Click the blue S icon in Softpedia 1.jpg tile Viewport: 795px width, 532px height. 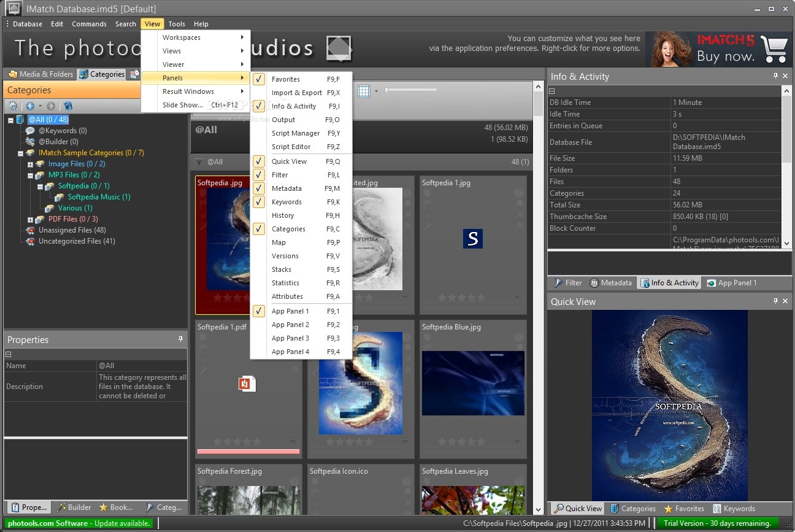[x=473, y=239]
